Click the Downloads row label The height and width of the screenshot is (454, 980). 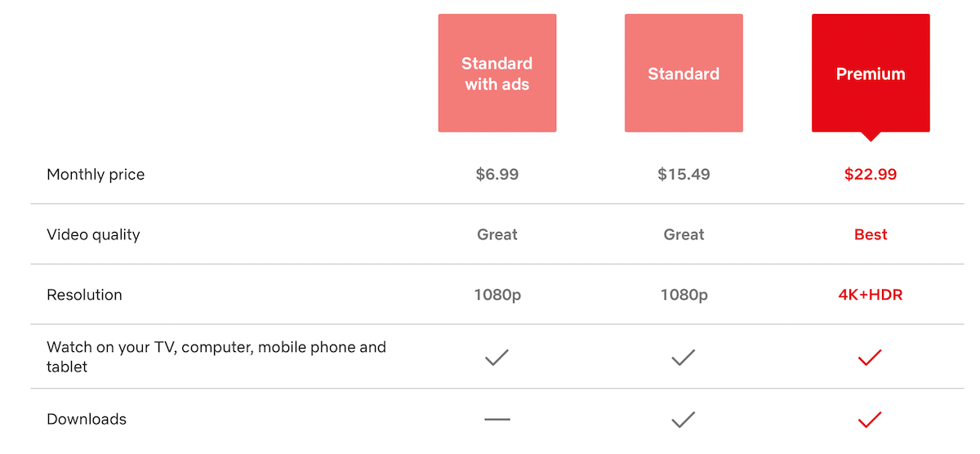pos(87,419)
